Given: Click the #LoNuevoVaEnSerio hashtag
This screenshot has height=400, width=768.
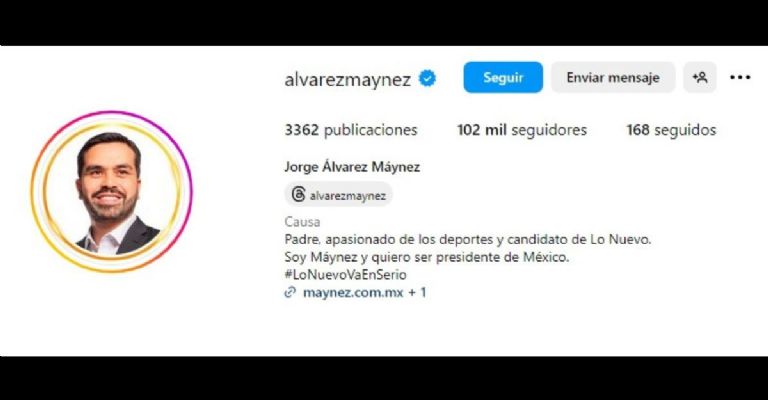Looking at the screenshot, I should click(345, 275).
